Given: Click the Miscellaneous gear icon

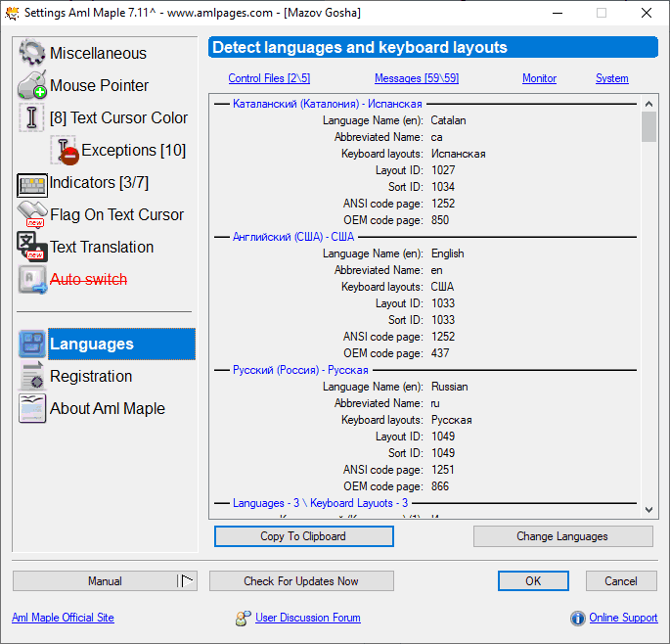Looking at the screenshot, I should (x=31, y=53).
